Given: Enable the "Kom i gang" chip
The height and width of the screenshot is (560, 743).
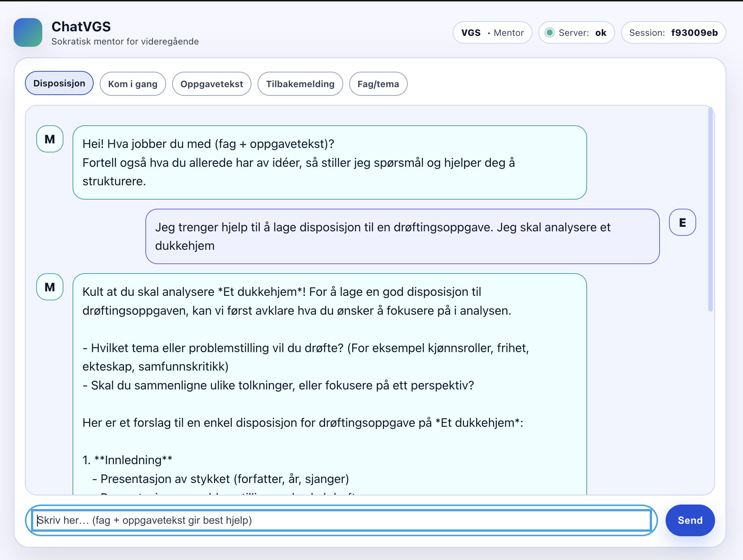Looking at the screenshot, I should [133, 84].
